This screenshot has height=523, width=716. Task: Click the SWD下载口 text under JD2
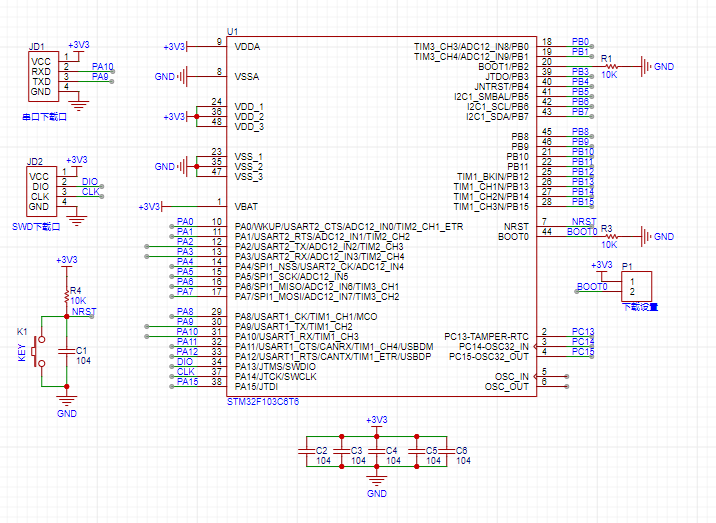tap(45, 226)
